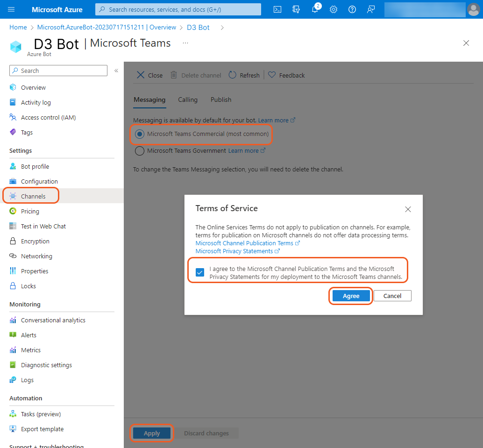This screenshot has width=483, height=448.
Task: Switch to the Calling tab
Action: (x=188, y=100)
